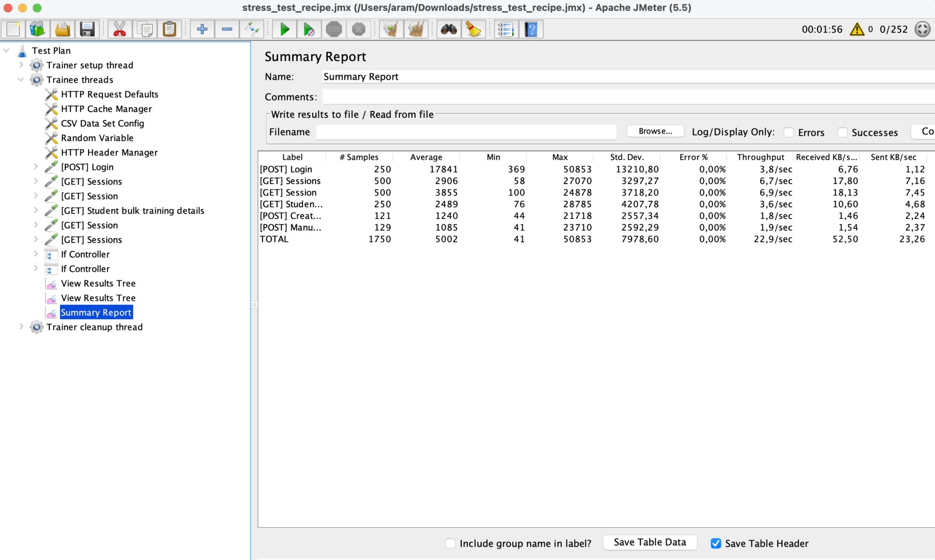This screenshot has height=560, width=935.
Task: Expand the Trainer setup thread node
Action: click(21, 65)
